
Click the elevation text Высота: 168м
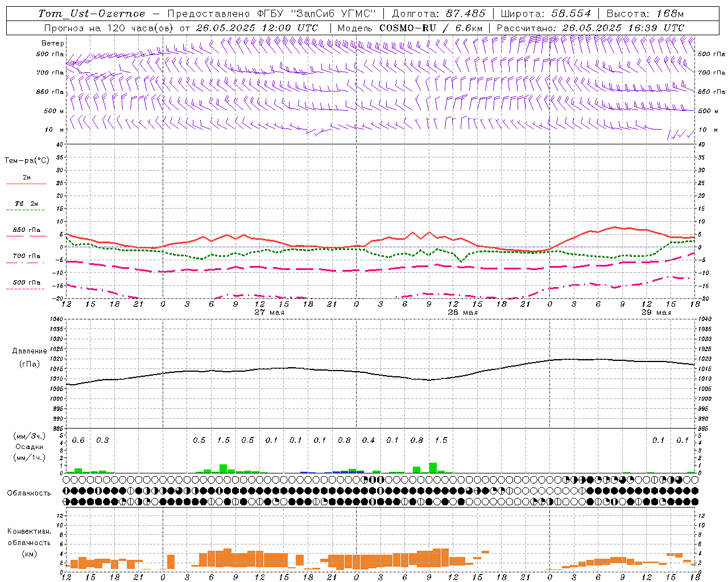pos(646,14)
